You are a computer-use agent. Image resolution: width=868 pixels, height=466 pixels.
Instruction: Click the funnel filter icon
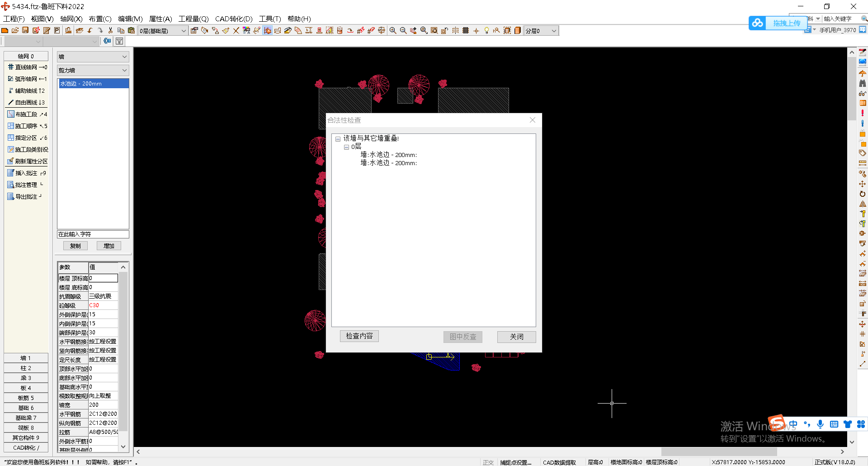click(x=119, y=41)
